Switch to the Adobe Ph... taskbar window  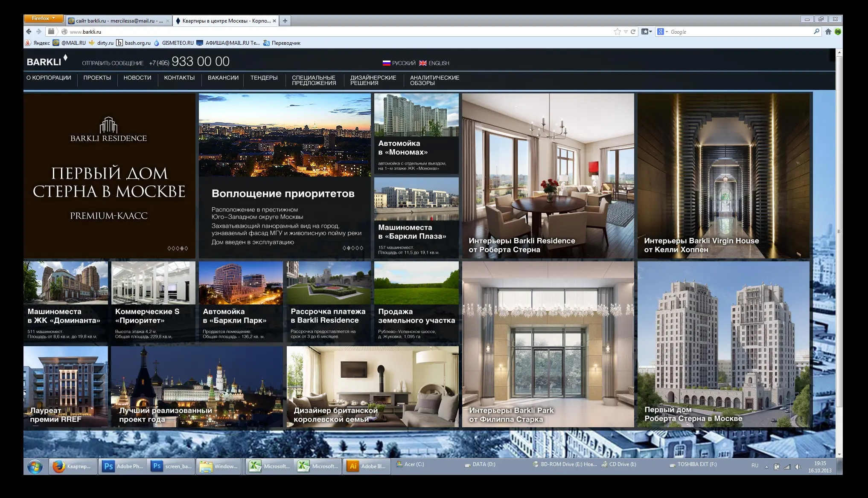[122, 466]
